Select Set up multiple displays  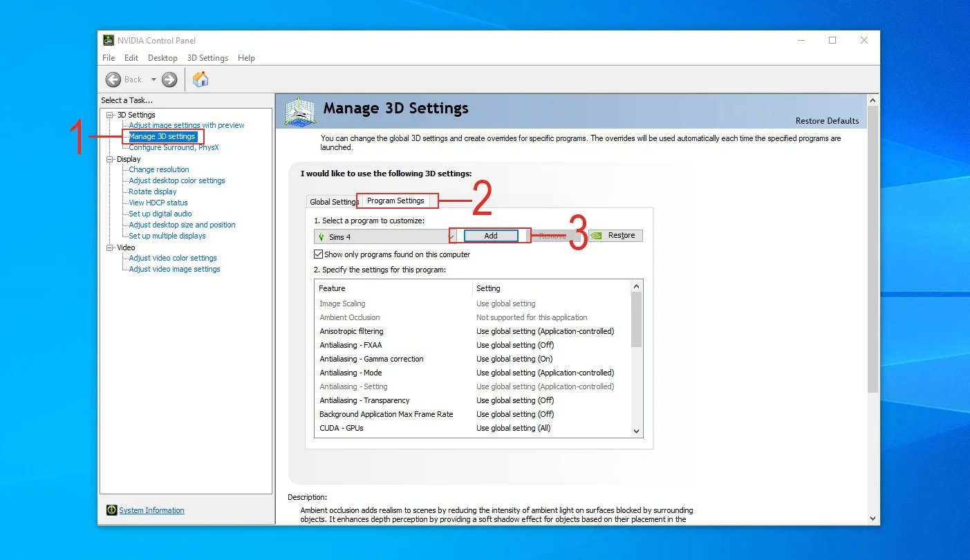(x=167, y=236)
